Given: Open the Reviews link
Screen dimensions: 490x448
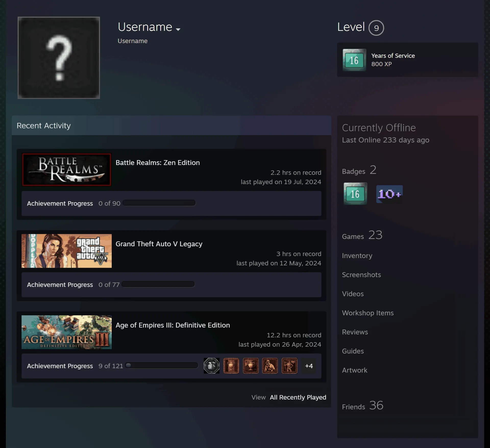Looking at the screenshot, I should [x=355, y=332].
